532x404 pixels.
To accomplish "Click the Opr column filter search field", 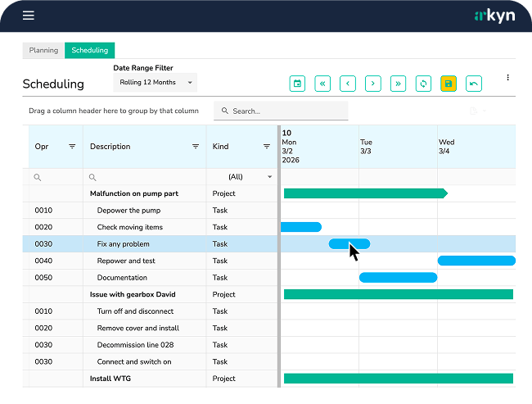I will (x=56, y=177).
